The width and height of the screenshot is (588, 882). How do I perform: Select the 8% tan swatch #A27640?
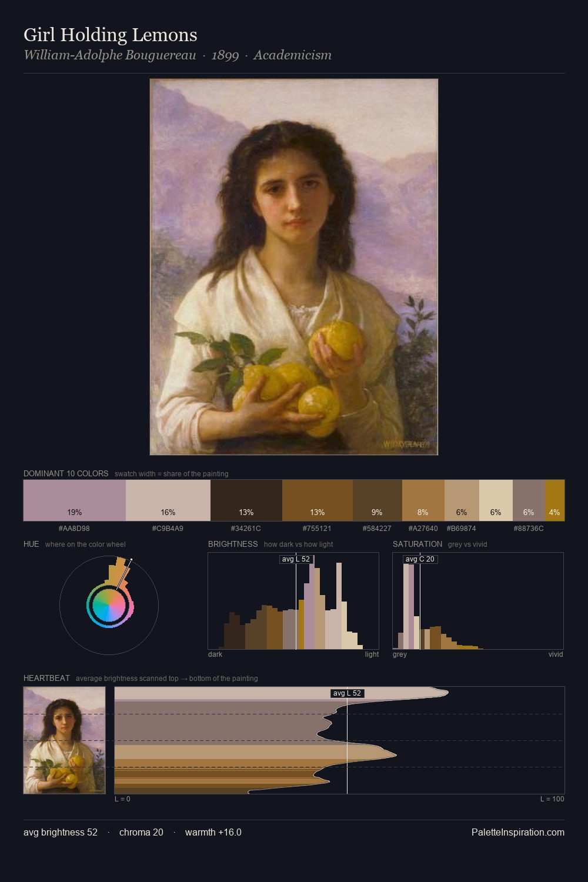point(423,500)
